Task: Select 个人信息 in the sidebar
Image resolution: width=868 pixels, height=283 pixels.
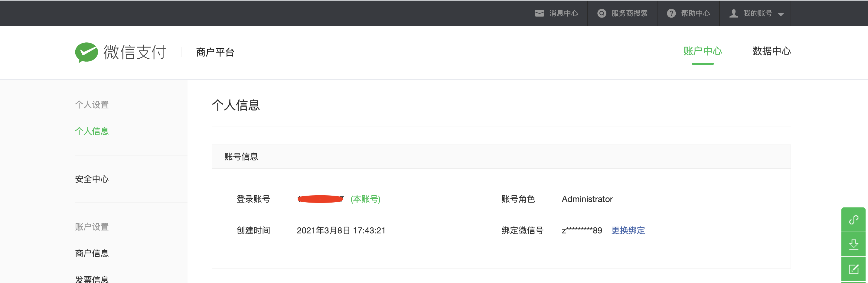Action: pyautogui.click(x=92, y=132)
